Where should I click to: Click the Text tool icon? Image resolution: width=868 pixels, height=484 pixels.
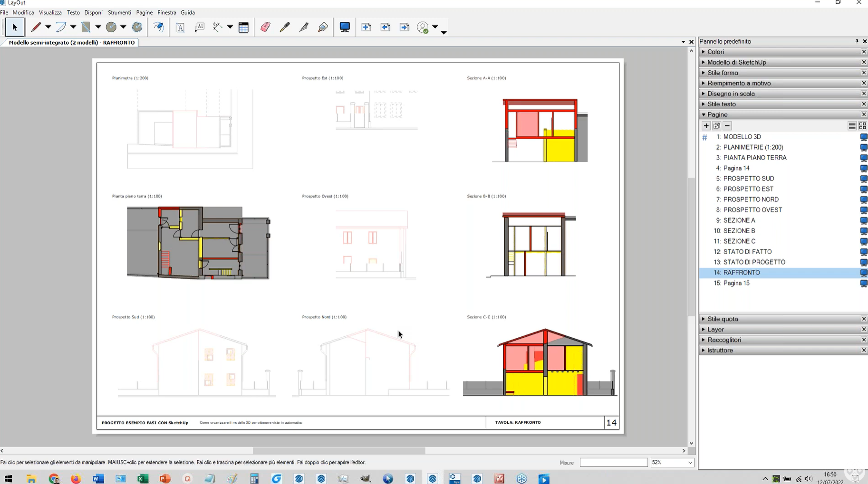180,28
